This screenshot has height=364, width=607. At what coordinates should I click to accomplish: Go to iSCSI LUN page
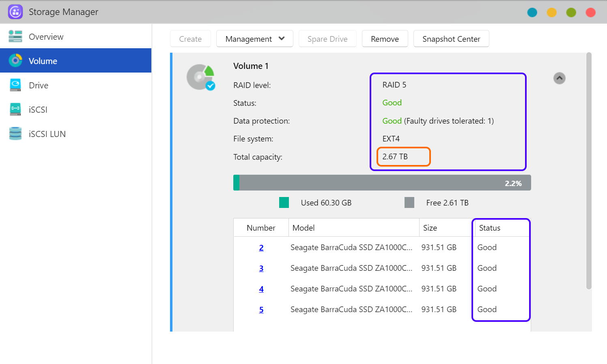point(47,134)
